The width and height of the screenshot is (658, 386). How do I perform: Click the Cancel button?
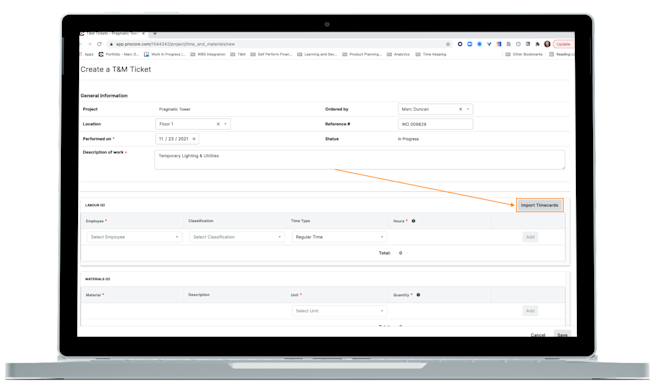pyautogui.click(x=538, y=335)
